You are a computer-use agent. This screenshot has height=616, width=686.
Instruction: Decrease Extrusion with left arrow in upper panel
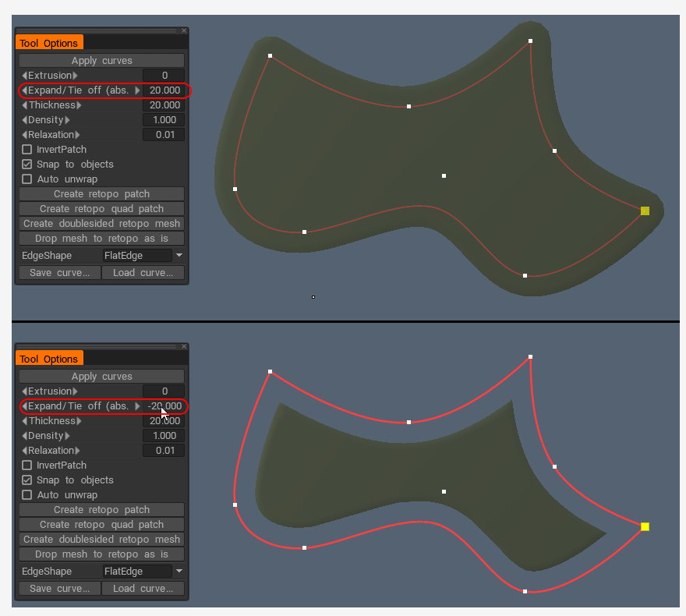(x=24, y=76)
